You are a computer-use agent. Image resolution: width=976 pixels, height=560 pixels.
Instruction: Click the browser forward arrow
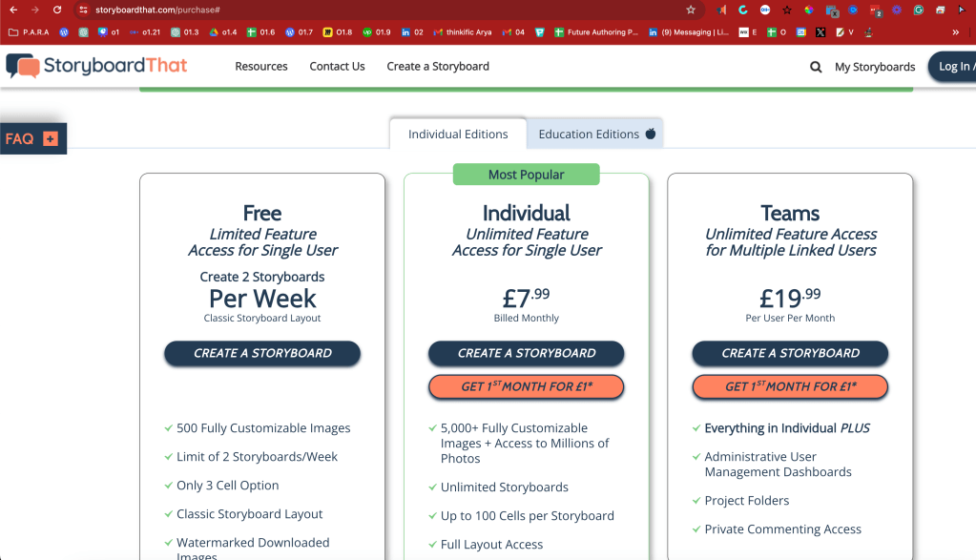click(x=35, y=10)
